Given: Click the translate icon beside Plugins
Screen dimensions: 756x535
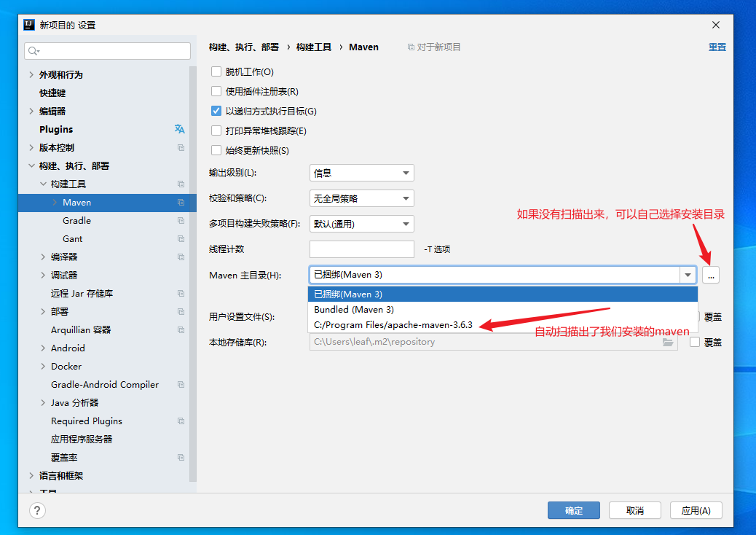Looking at the screenshot, I should pyautogui.click(x=179, y=129).
